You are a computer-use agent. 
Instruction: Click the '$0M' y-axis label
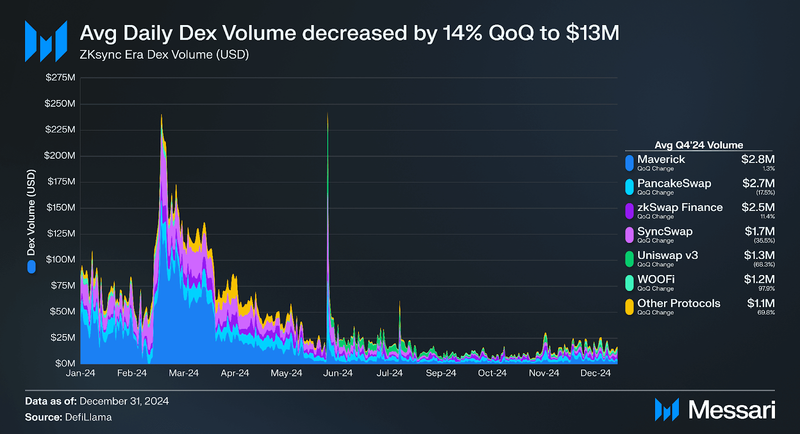(65, 364)
